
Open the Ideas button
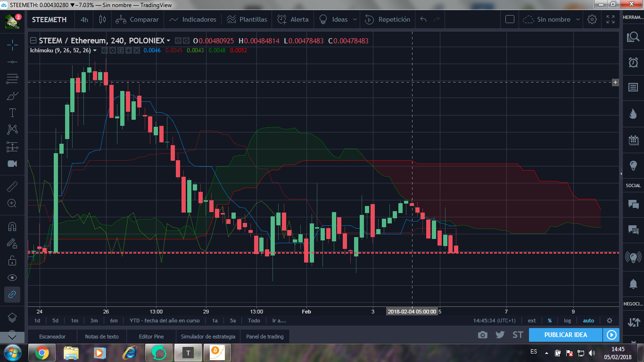coord(333,19)
